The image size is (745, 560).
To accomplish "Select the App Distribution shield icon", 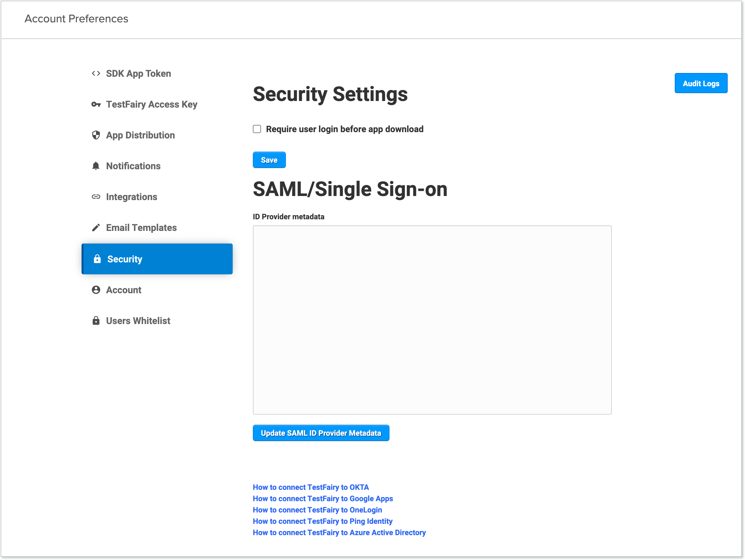I will (x=96, y=135).
